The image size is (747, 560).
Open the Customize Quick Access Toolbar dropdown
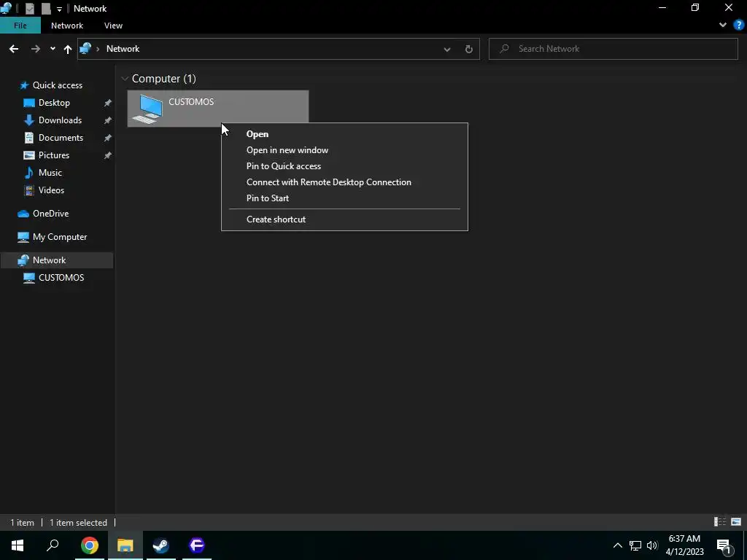pos(59,9)
